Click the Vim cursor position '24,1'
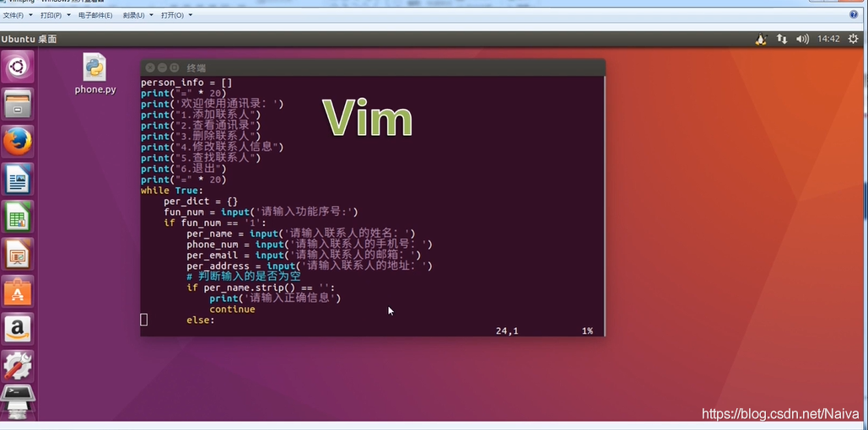 507,331
